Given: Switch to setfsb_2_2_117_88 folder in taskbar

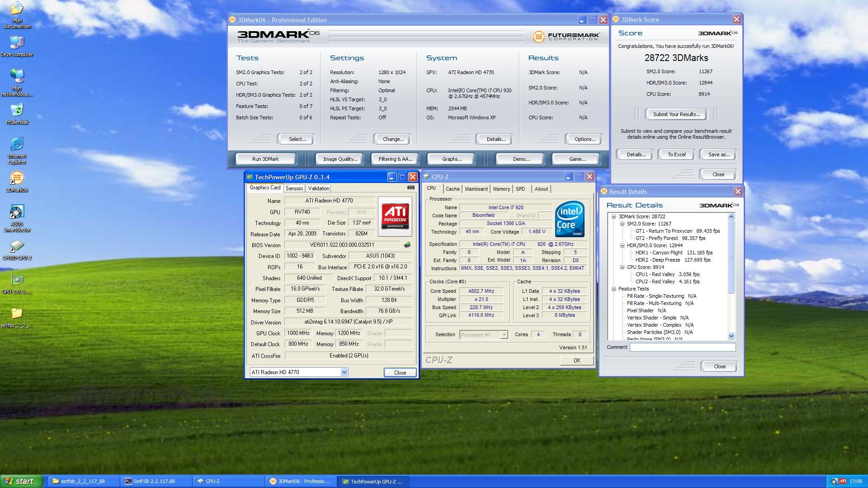Looking at the screenshot, I should (84, 482).
